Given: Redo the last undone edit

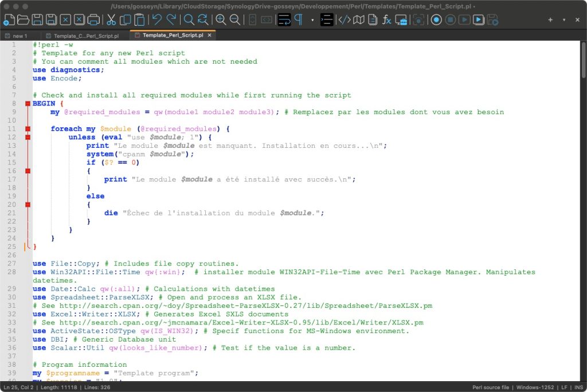Looking at the screenshot, I should [171, 20].
